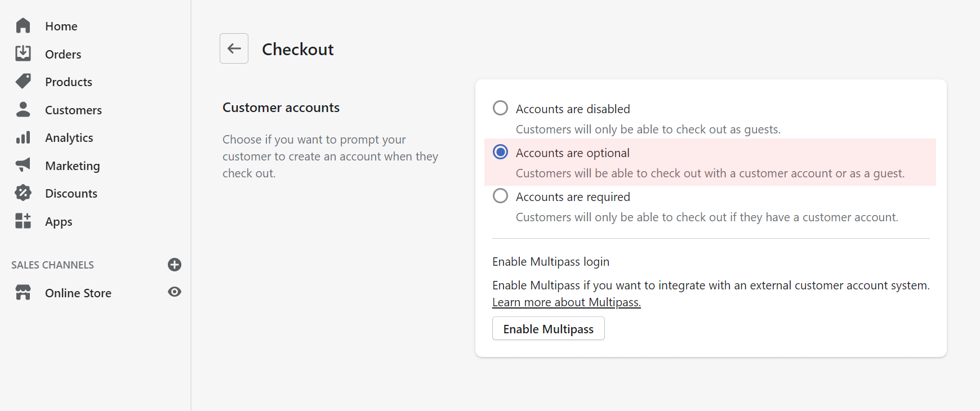Click the Customers person icon
Viewport: 980px width, 411px height.
pos(23,109)
